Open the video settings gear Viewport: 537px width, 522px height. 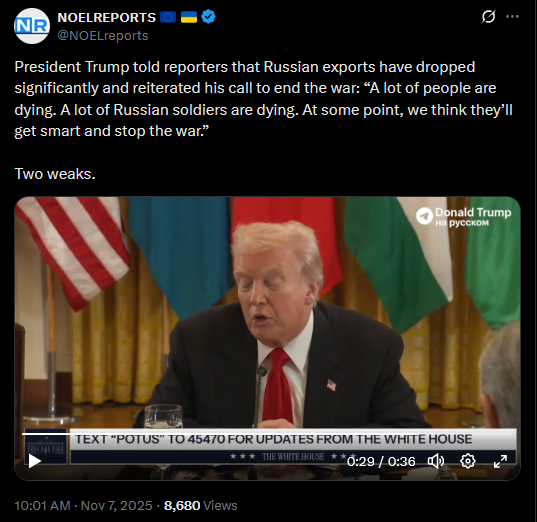coord(468,461)
